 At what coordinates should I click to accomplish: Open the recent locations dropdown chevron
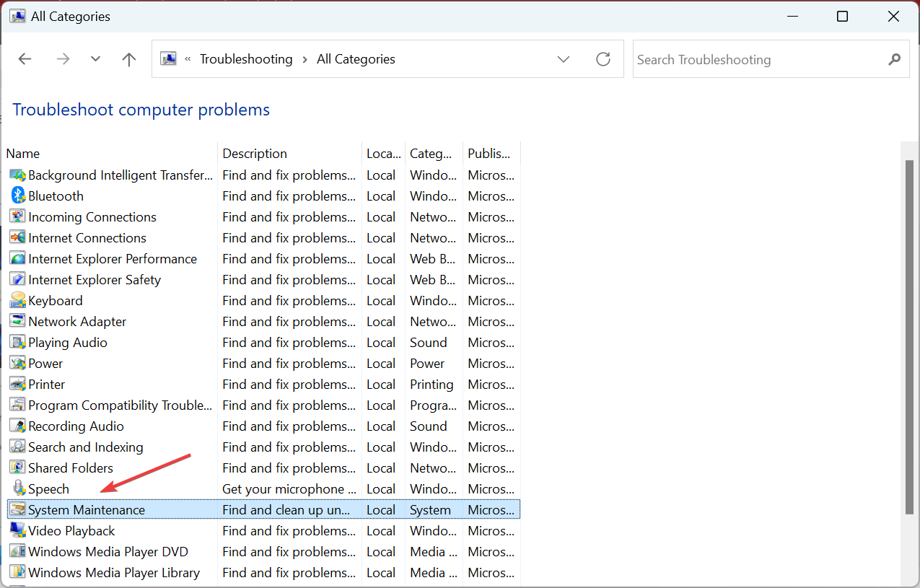point(95,59)
